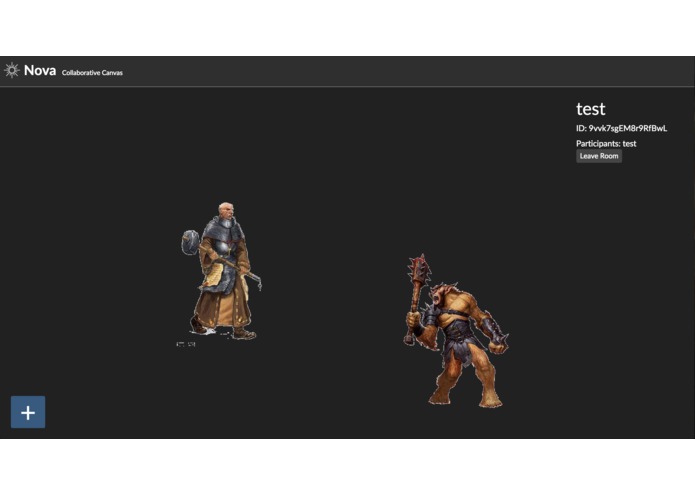Click the 'Participants: test' text
695x494 pixels.
(x=606, y=144)
